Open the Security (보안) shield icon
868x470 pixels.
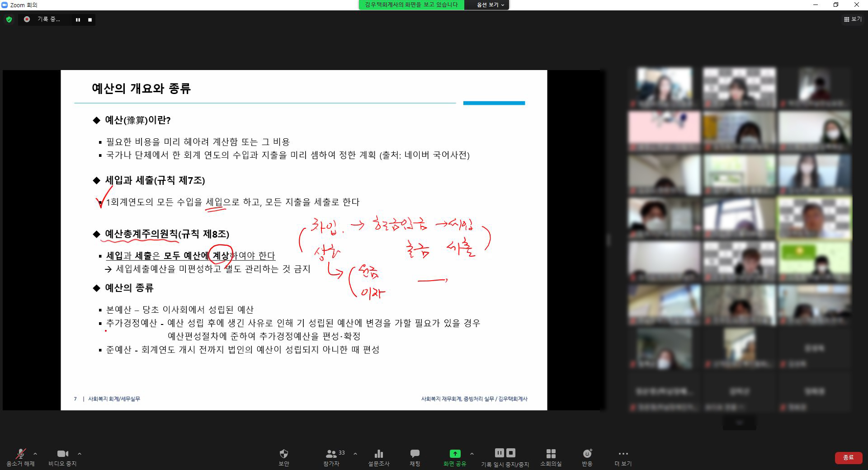tap(284, 454)
